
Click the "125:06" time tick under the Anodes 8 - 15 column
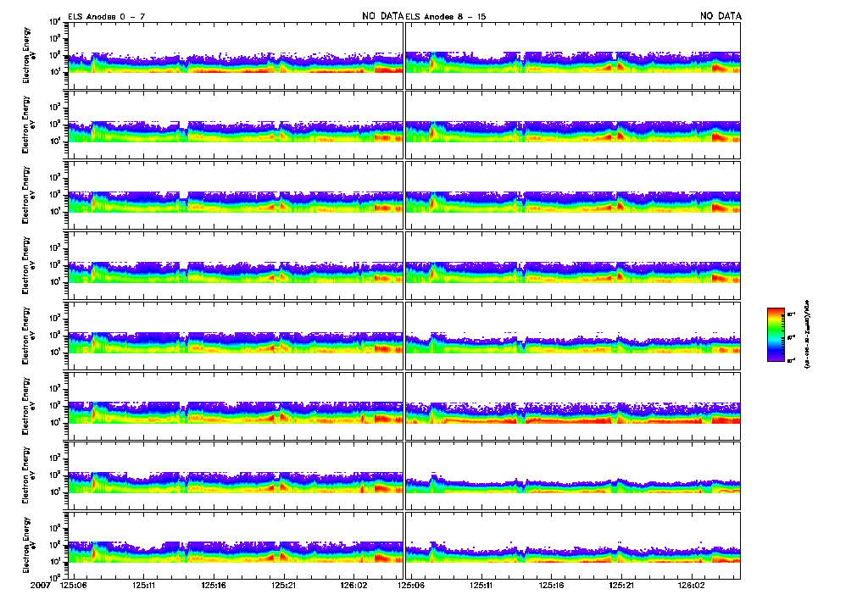pos(411,585)
